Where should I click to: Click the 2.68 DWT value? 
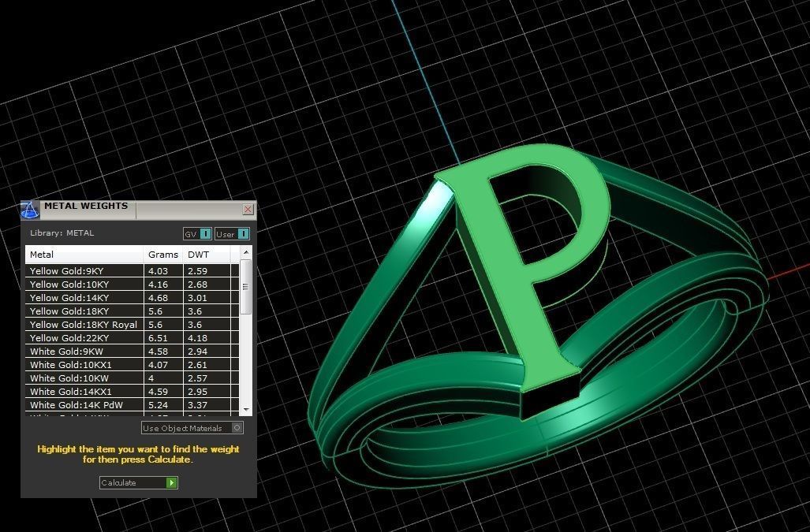[197, 285]
